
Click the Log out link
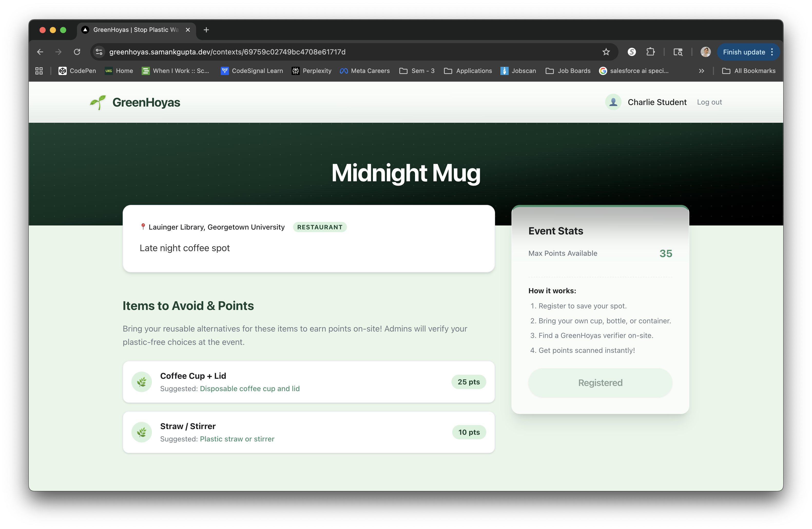click(x=709, y=102)
